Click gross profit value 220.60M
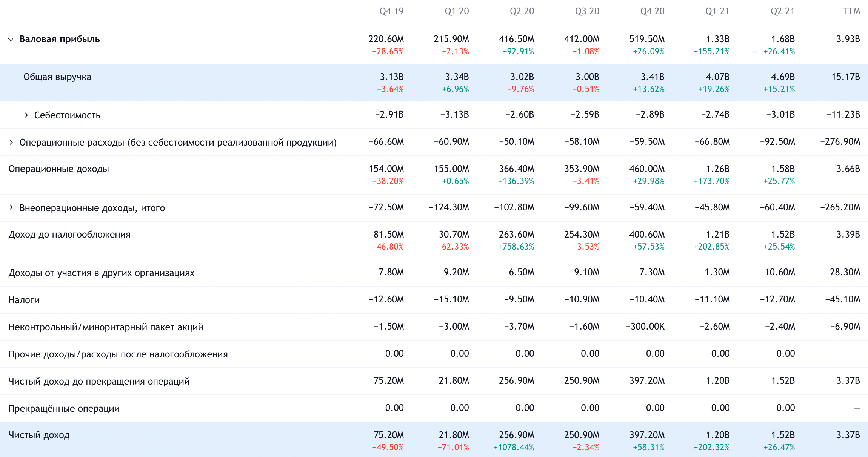 pos(386,39)
